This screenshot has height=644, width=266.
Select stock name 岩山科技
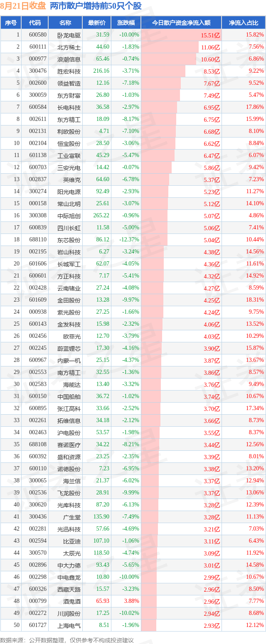69,252
